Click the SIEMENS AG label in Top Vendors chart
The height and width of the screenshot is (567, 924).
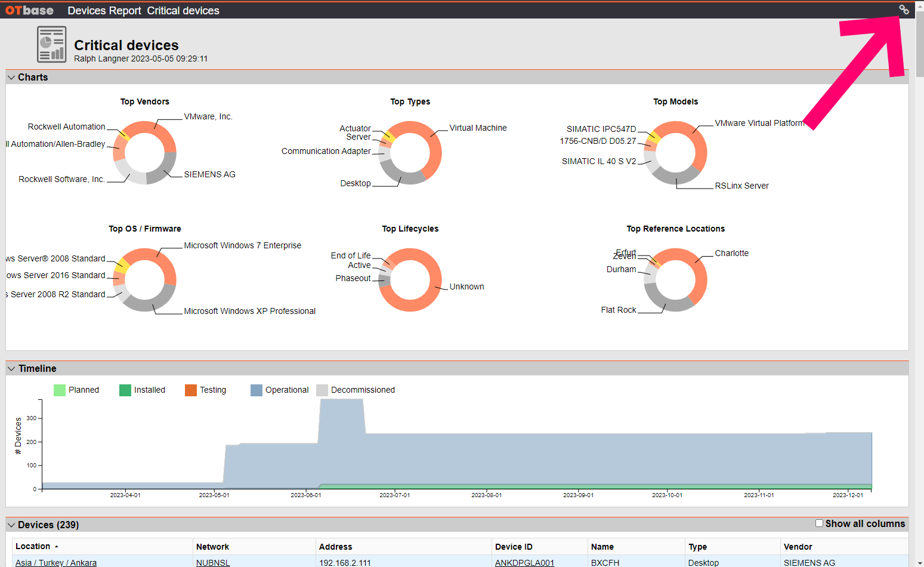click(x=209, y=174)
